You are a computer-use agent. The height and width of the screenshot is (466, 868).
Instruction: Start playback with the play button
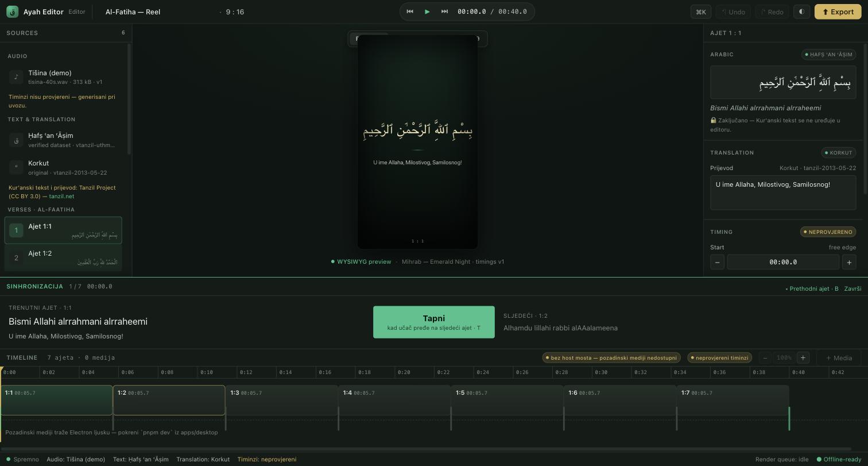(x=427, y=11)
